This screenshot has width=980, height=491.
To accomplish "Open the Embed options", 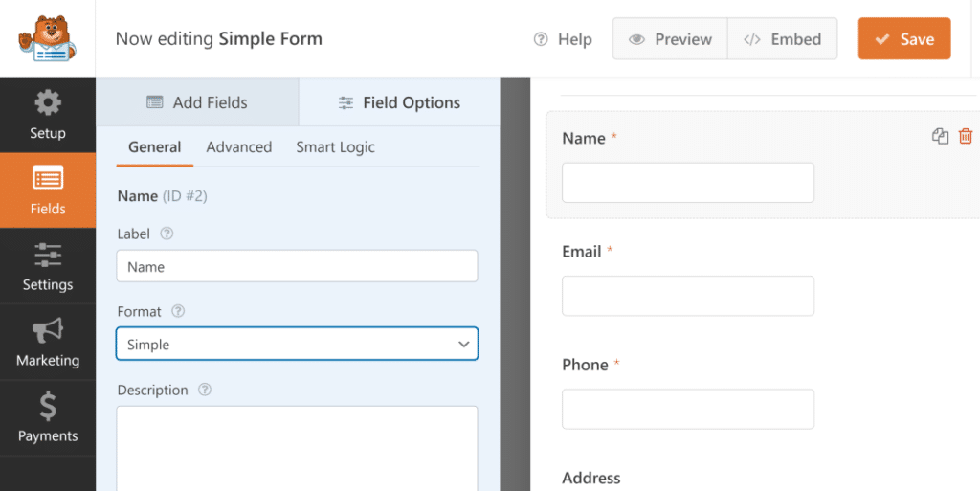I will [783, 38].
